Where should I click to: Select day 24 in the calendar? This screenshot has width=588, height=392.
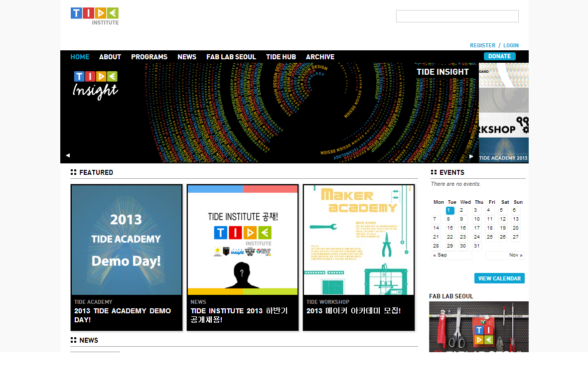click(x=476, y=237)
